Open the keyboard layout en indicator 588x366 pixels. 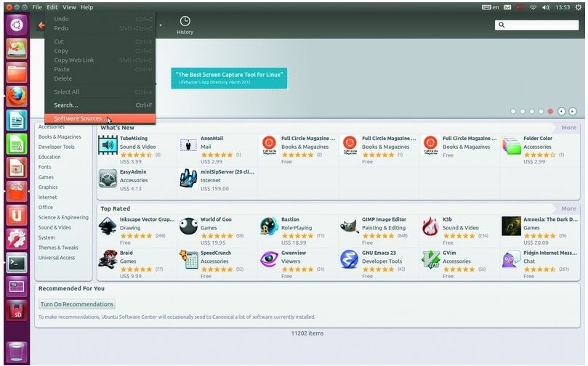(x=491, y=7)
